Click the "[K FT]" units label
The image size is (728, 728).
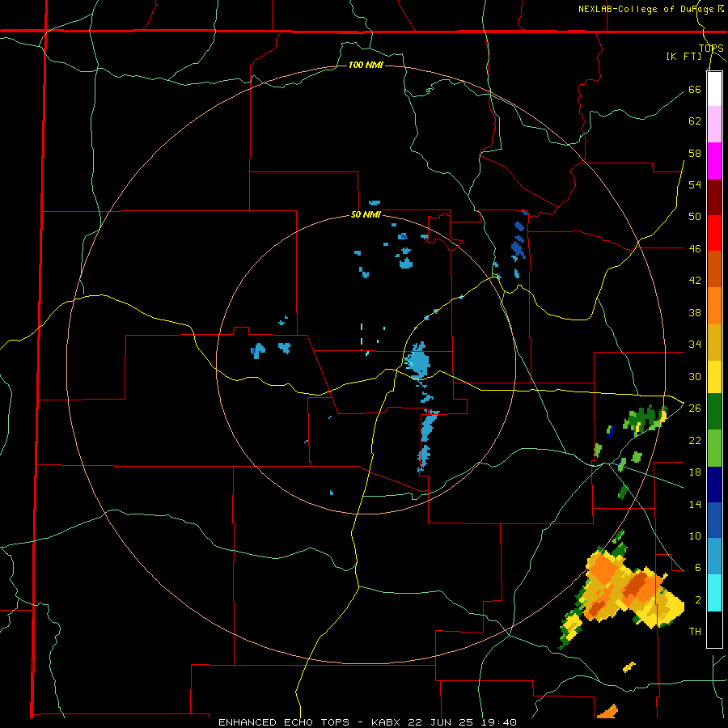pyautogui.click(x=684, y=56)
